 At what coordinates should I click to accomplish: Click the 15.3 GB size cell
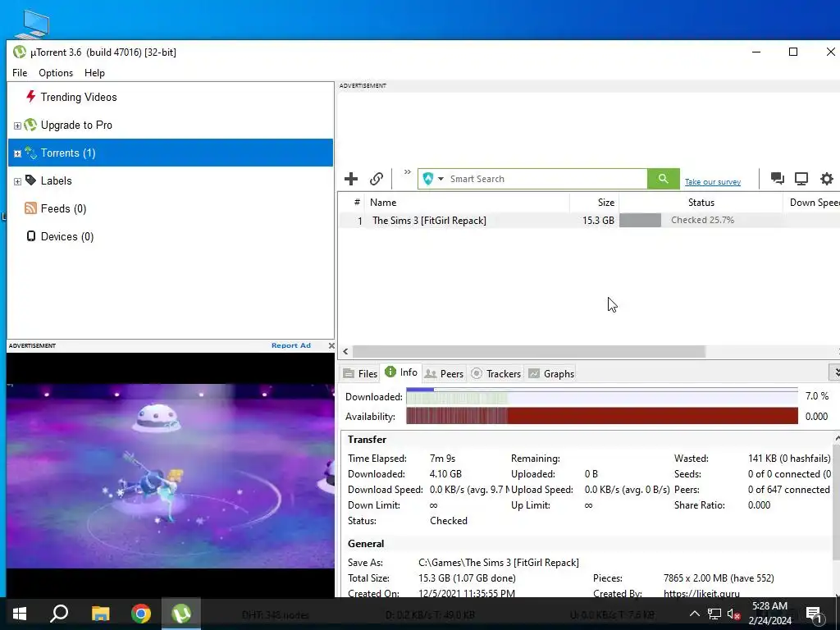click(x=598, y=220)
